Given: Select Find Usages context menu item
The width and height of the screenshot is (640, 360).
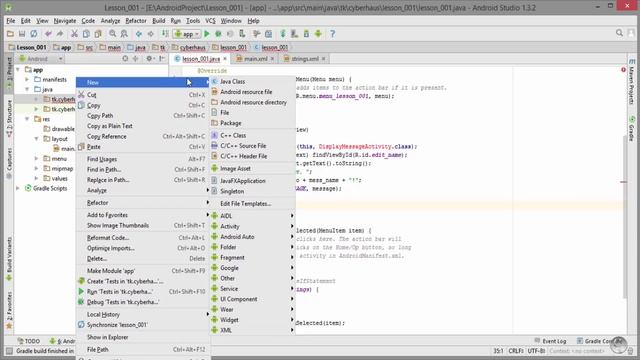Looking at the screenshot, I should pos(143,159).
